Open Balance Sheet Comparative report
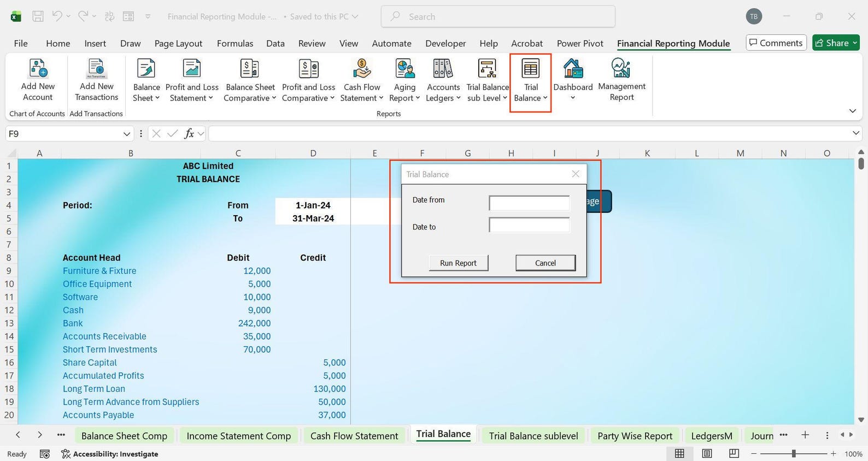Screen dimensions: 868x461 250,81
